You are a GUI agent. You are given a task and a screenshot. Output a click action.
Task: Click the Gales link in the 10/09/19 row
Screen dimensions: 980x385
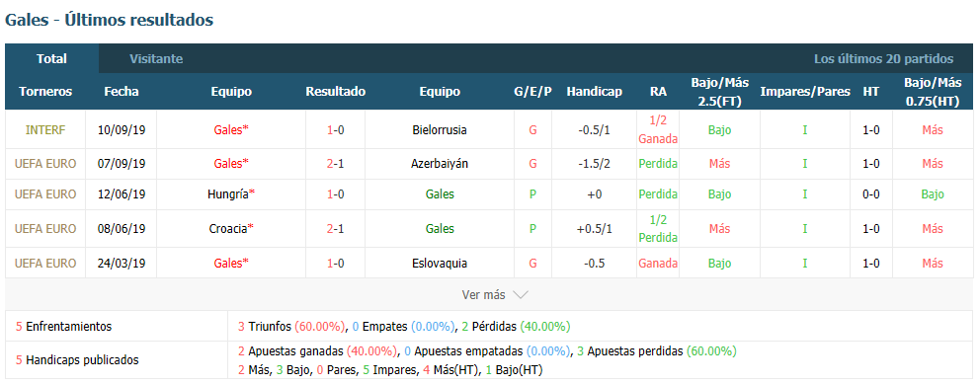[x=228, y=130]
